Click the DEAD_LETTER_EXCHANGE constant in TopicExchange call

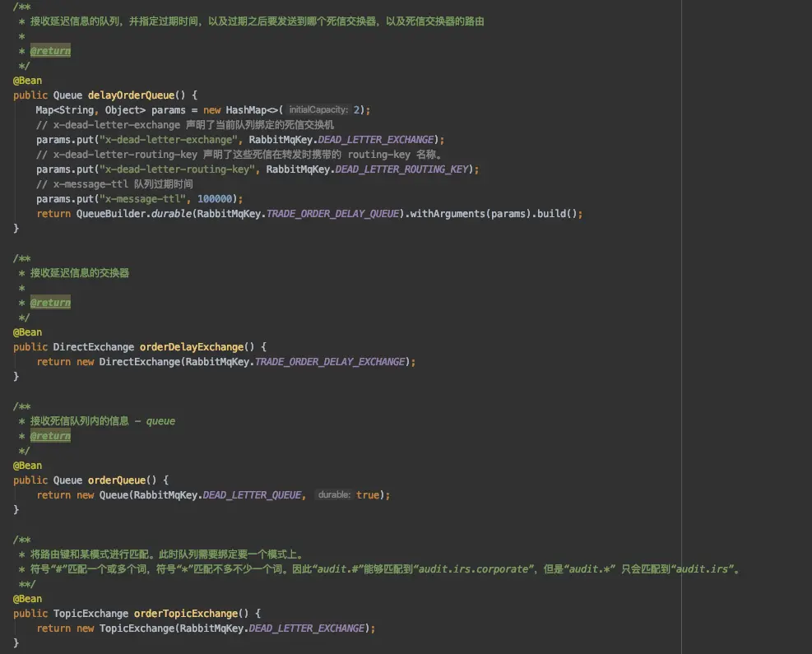307,628
